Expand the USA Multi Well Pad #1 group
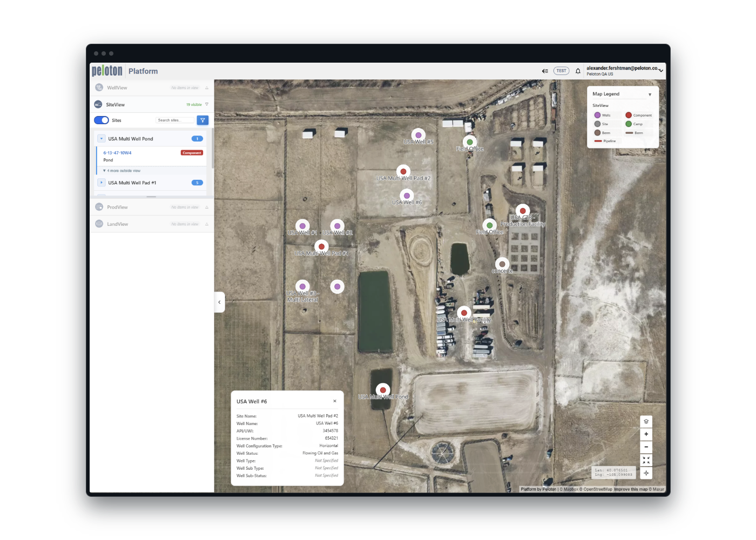 pyautogui.click(x=102, y=183)
